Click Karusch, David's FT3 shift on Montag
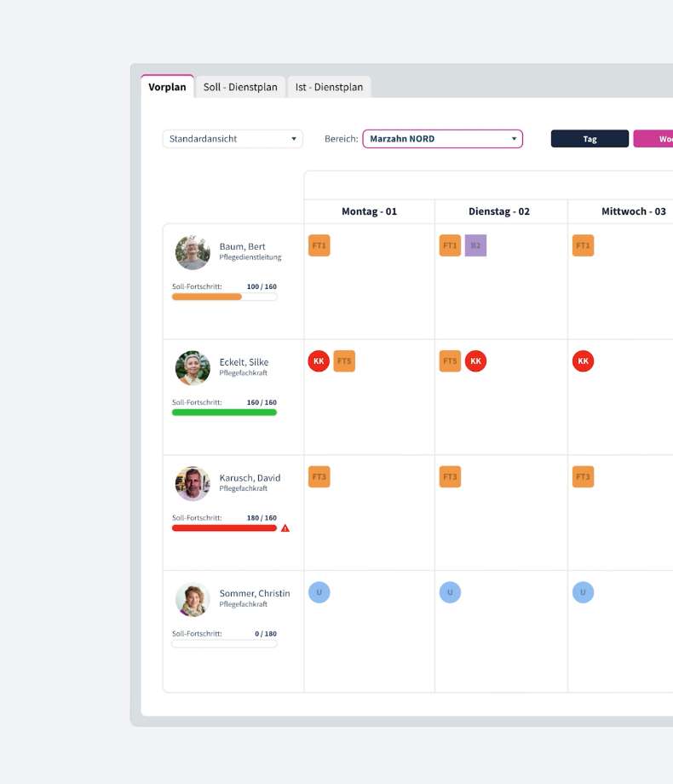The width and height of the screenshot is (673, 784). [319, 476]
